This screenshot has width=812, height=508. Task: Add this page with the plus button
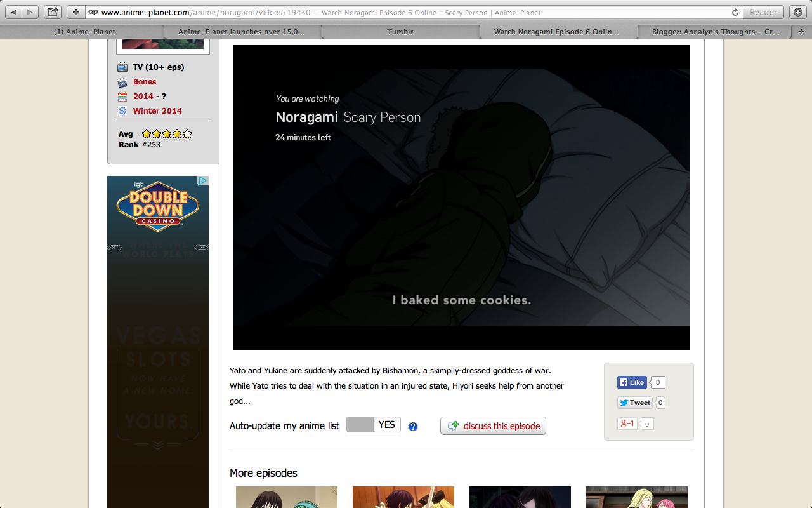pyautogui.click(x=75, y=12)
